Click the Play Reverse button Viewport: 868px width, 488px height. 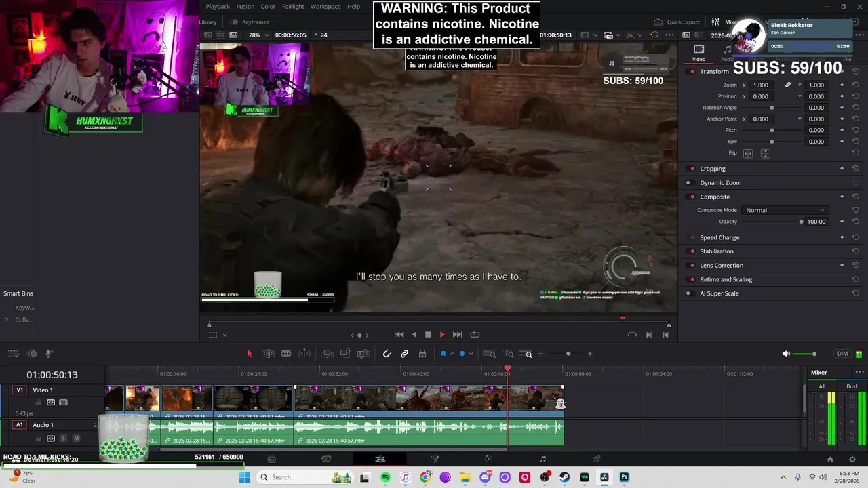(x=414, y=335)
